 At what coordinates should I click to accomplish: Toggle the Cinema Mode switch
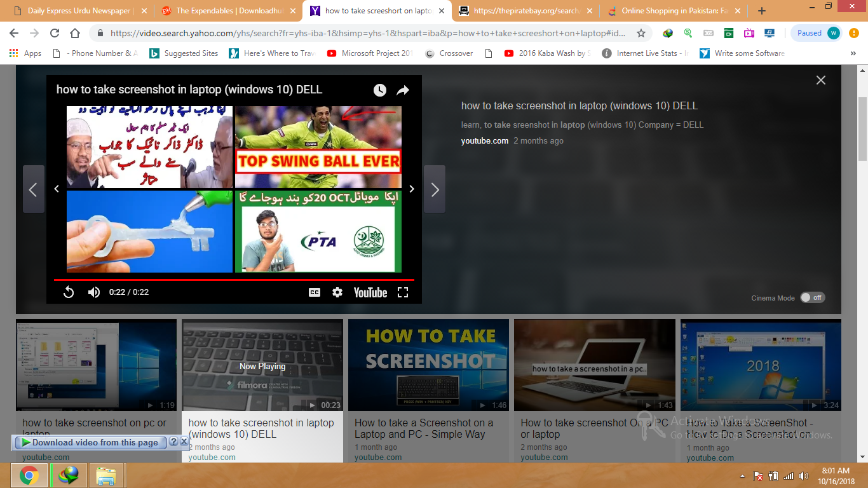(x=812, y=297)
